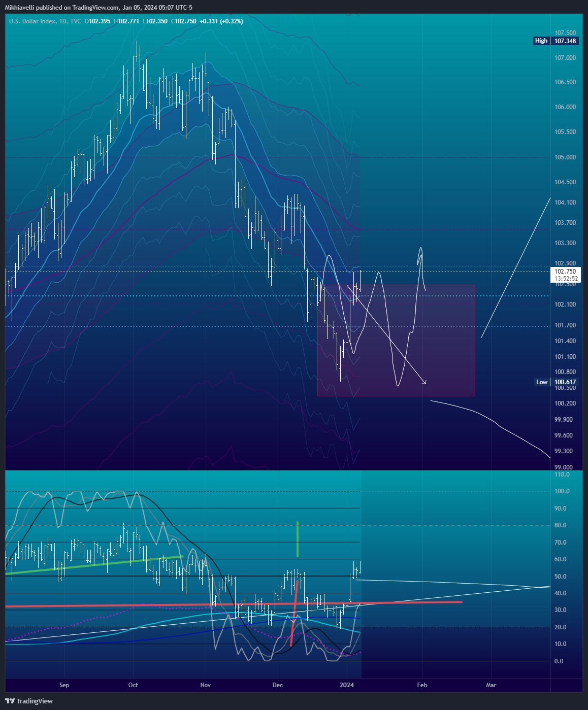The width and height of the screenshot is (588, 710).
Task: Click the publisher line 'Mikhiavelli published on TradingView.com'
Action: pyautogui.click(x=62, y=8)
